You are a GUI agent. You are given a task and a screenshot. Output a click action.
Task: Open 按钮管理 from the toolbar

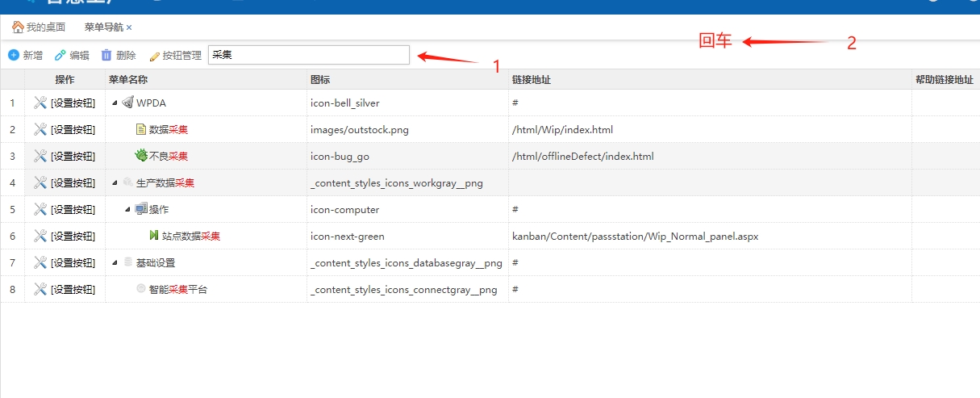(175, 56)
